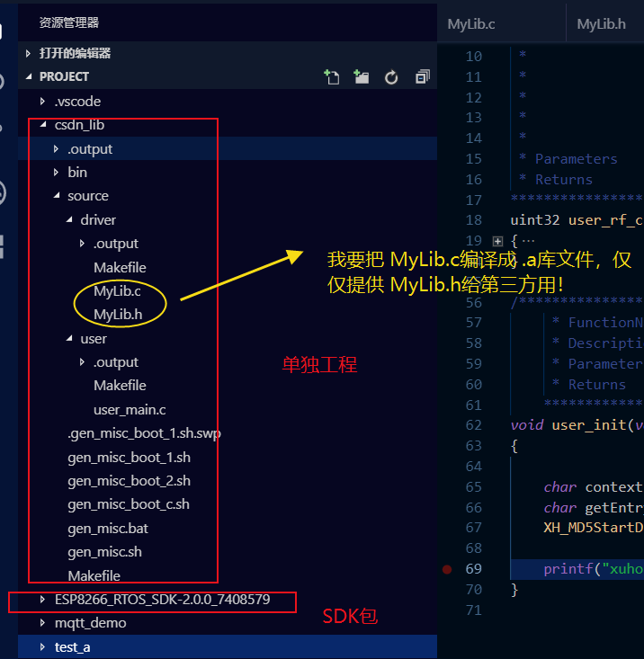Click char getEntry declaration on line 66
Viewport: 644px width, 659px height.
593,508
